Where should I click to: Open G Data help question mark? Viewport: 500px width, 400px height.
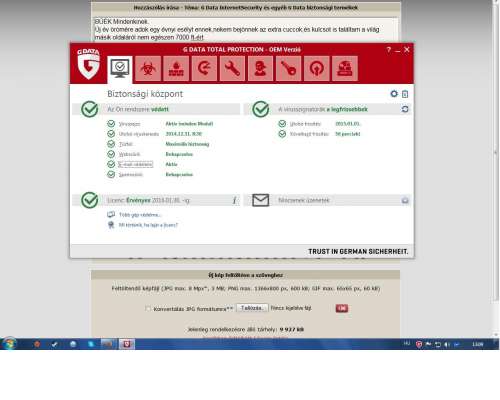coord(389,50)
